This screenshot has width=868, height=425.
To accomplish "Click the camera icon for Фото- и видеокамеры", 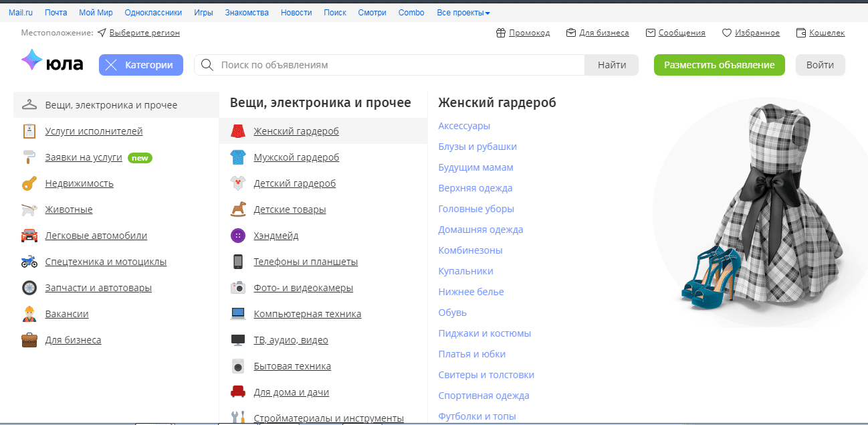I will 238,288.
